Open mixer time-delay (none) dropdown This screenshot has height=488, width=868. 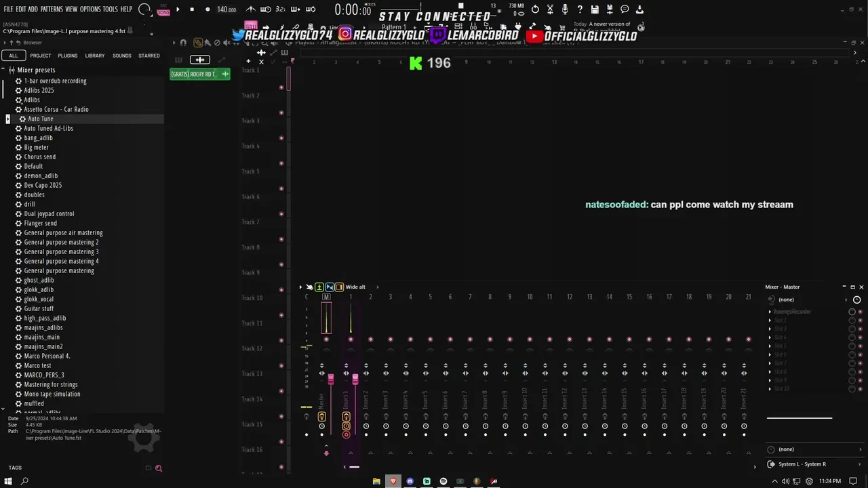(x=814, y=449)
